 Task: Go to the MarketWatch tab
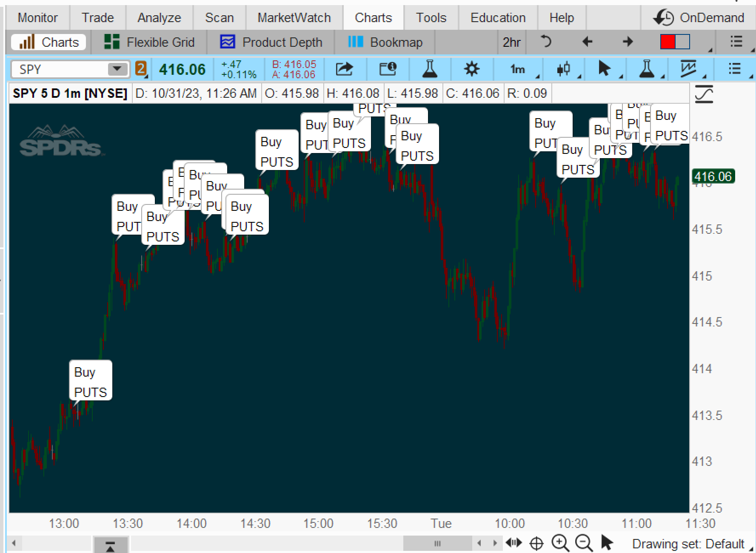[x=294, y=18]
